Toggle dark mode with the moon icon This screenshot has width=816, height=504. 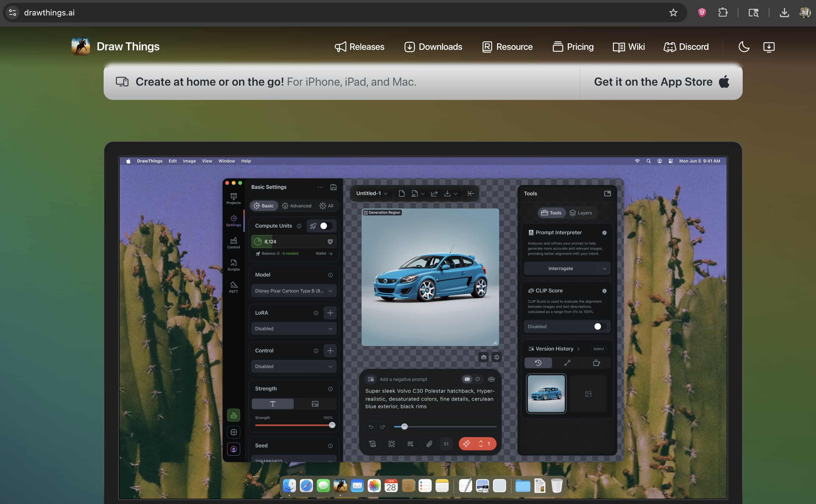click(x=744, y=47)
